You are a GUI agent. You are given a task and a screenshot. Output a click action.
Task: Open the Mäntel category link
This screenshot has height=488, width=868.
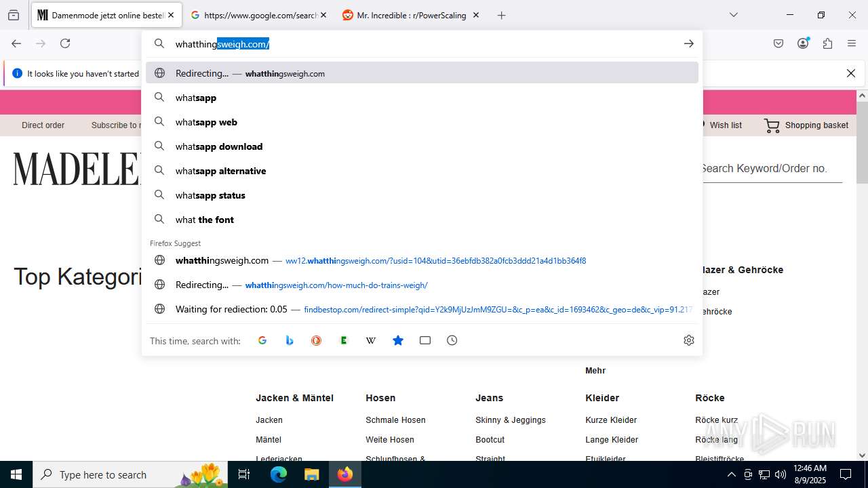269,440
